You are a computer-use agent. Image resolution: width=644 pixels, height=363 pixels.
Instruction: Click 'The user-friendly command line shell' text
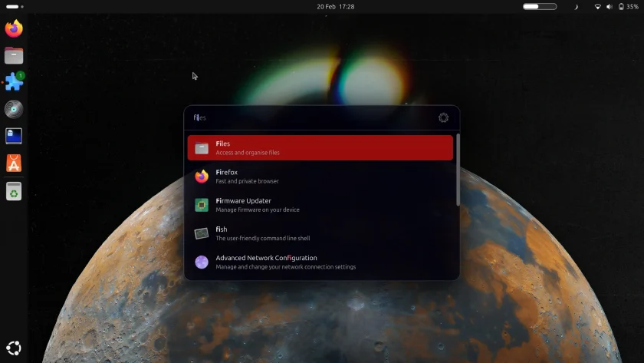click(263, 238)
